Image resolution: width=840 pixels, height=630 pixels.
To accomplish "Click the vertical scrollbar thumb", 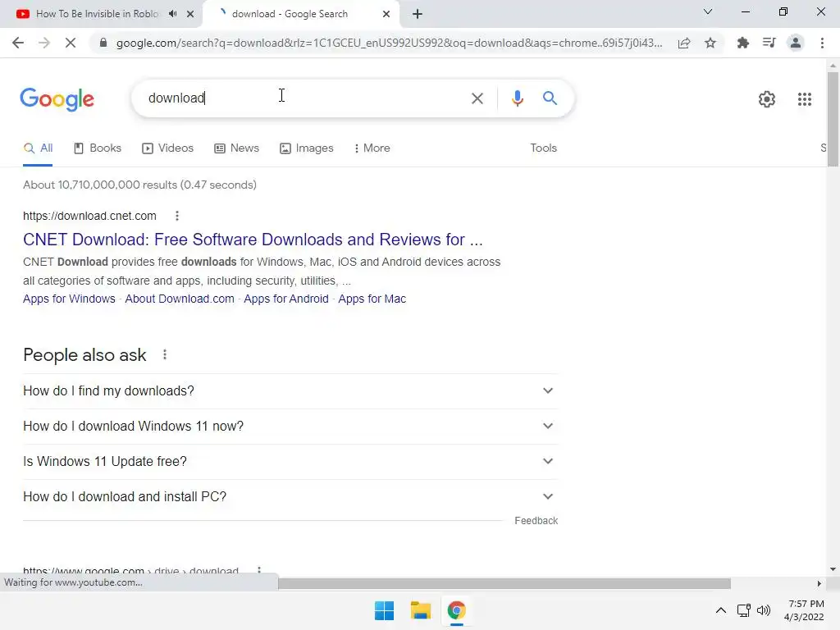I will click(x=833, y=119).
